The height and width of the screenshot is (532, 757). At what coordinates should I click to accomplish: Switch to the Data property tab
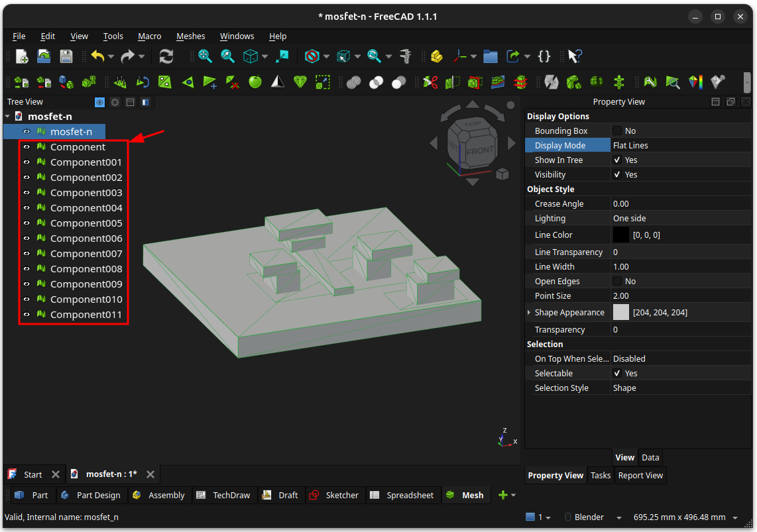[x=650, y=457]
